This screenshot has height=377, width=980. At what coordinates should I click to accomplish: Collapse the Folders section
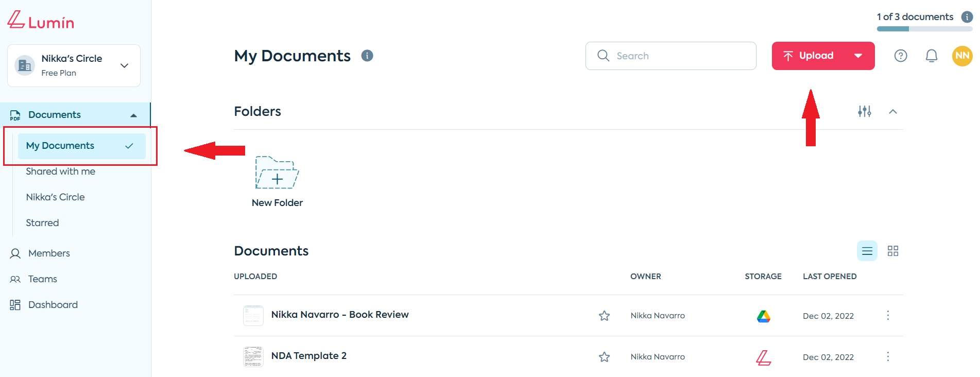(x=892, y=112)
